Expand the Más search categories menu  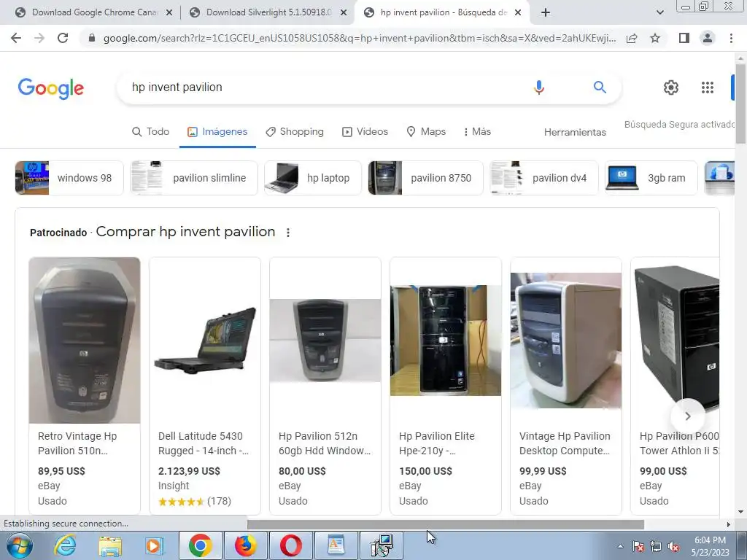(x=477, y=132)
